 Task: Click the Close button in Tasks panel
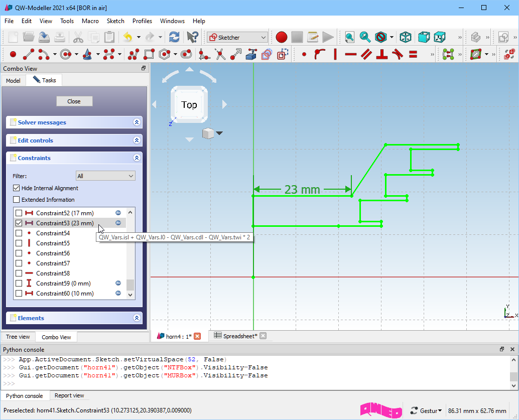point(74,101)
